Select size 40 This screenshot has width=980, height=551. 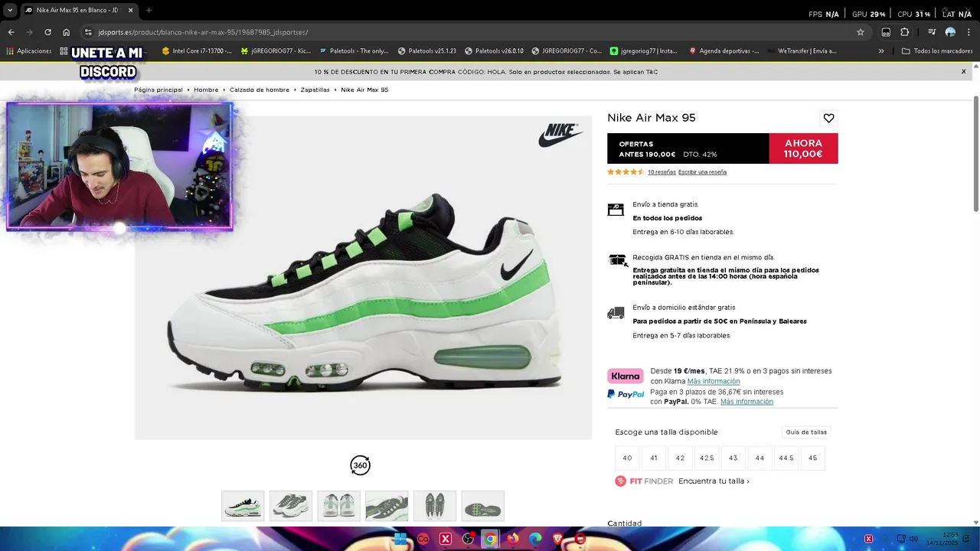coord(627,458)
